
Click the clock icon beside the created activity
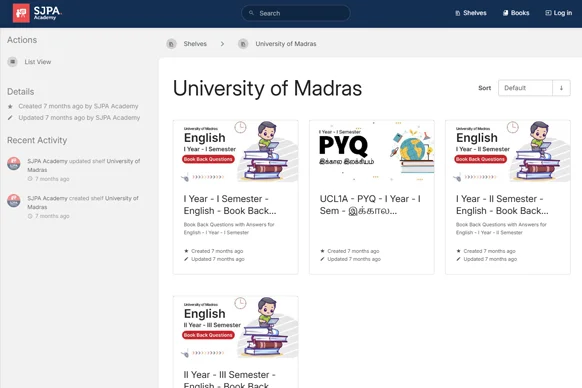tap(30, 216)
